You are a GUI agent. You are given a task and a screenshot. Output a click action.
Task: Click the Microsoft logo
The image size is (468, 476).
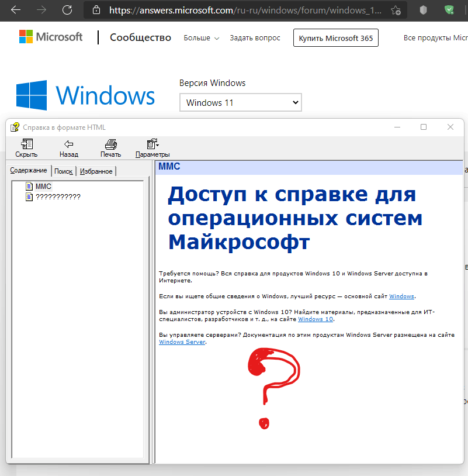(51, 37)
